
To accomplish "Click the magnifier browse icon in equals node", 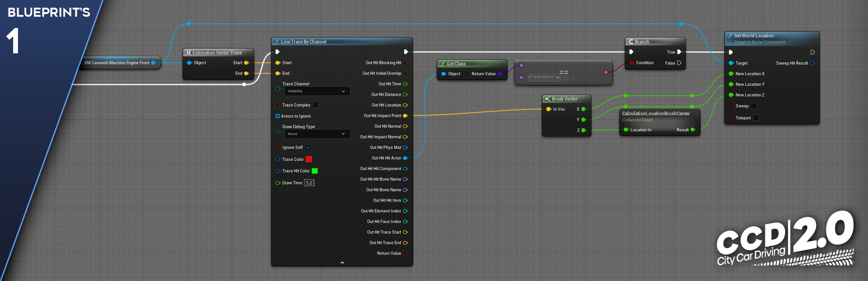I will 572,78.
